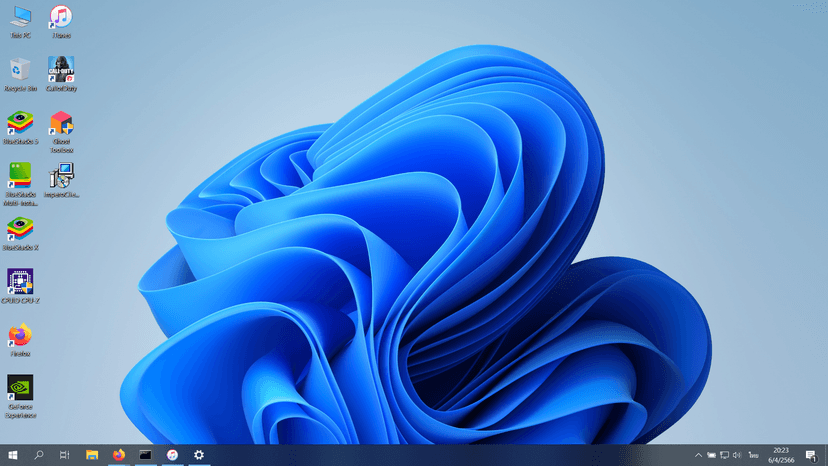The height and width of the screenshot is (466, 828).
Task: Open the notification center with one alert
Action: coord(811,456)
